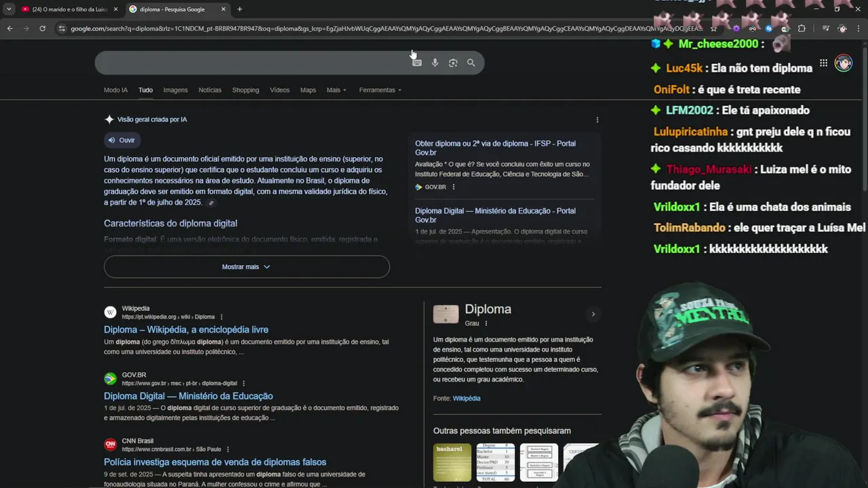This screenshot has width=868, height=488.
Task: Click 'Outras pessoas também pesquisaram' heading
Action: coord(502,431)
